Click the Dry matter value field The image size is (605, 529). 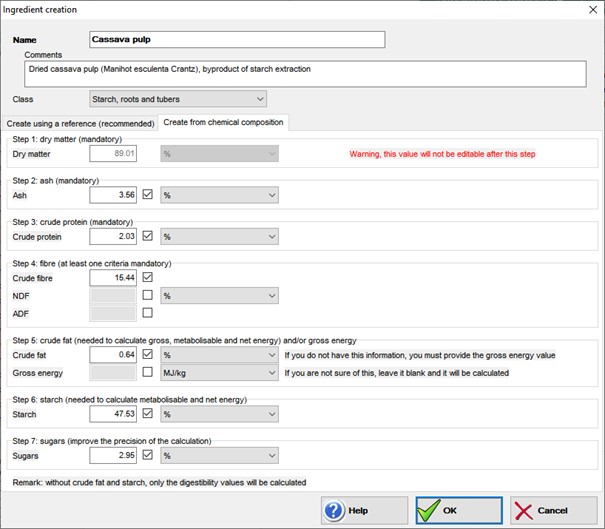(113, 154)
